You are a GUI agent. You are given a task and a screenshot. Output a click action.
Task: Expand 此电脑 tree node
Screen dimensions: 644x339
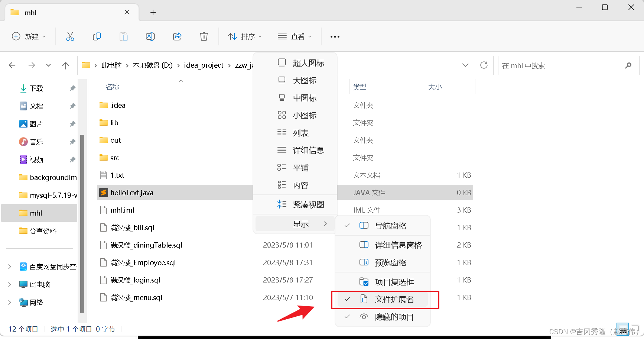(10, 284)
